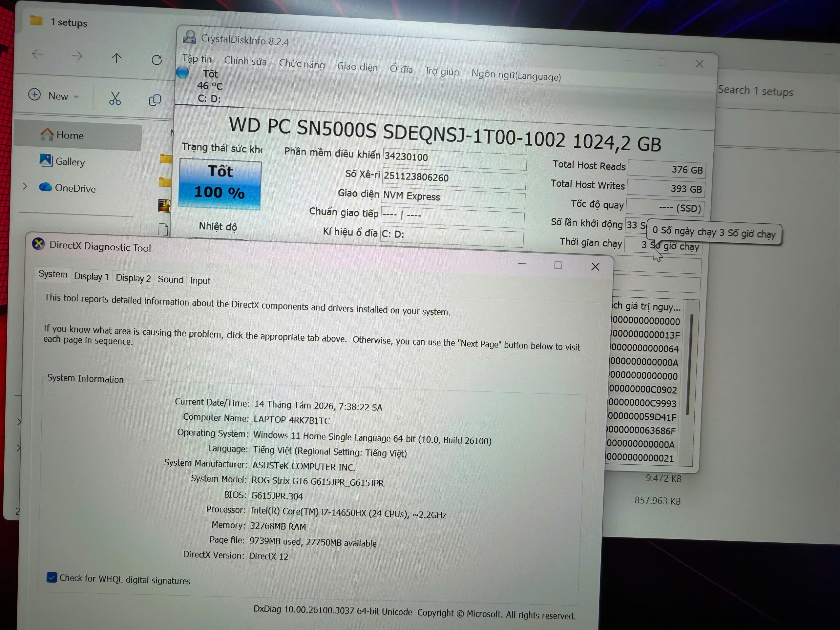Click the Copy icon in Explorer
This screenshot has height=630, width=840.
[x=155, y=100]
